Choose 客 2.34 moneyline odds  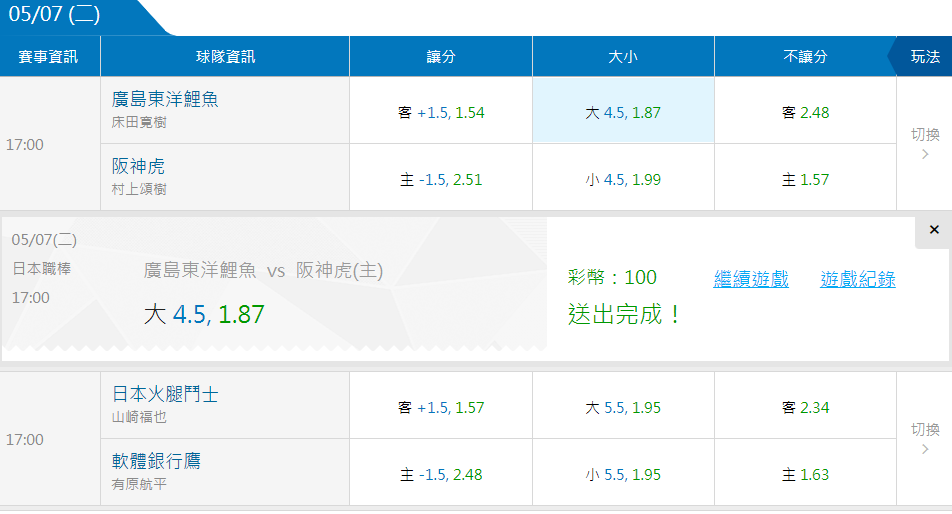click(805, 407)
